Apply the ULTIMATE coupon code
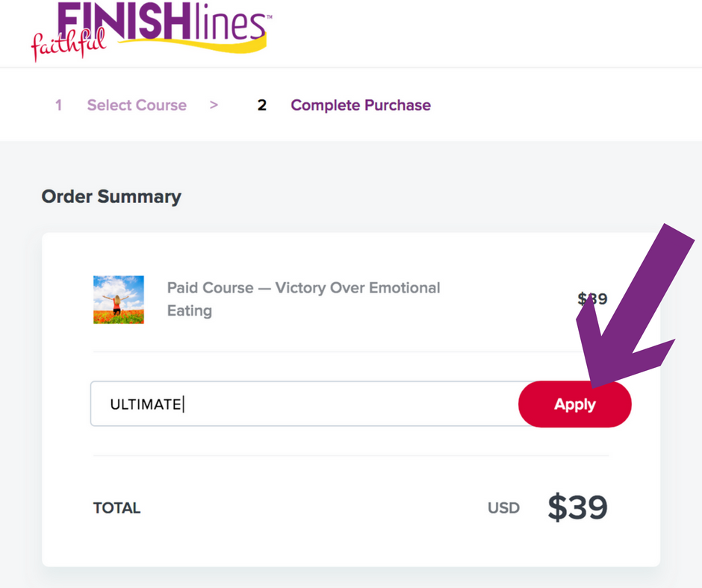 [575, 404]
